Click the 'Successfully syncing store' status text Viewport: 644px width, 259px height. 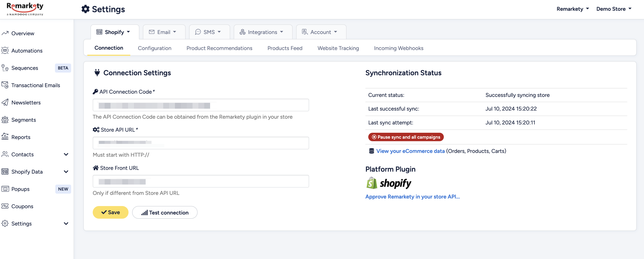click(x=517, y=95)
